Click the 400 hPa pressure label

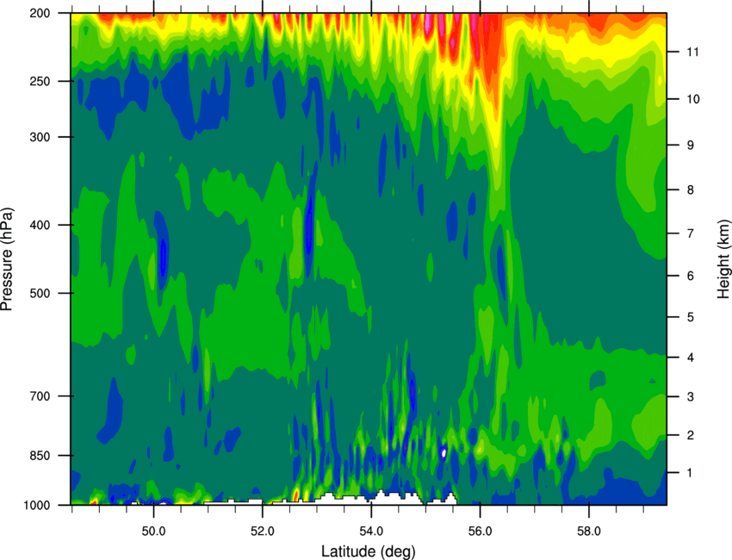pyautogui.click(x=40, y=225)
